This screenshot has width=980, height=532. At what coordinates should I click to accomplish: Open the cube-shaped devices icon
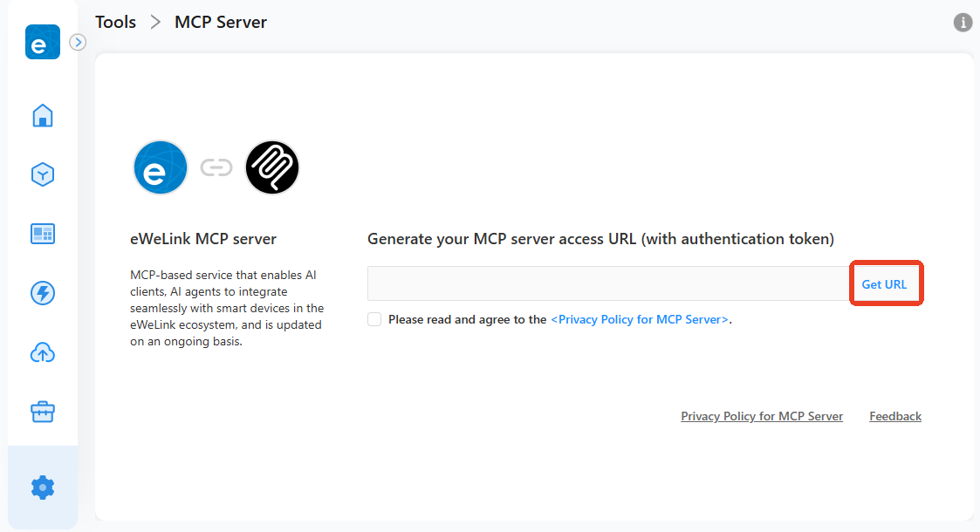tap(43, 174)
